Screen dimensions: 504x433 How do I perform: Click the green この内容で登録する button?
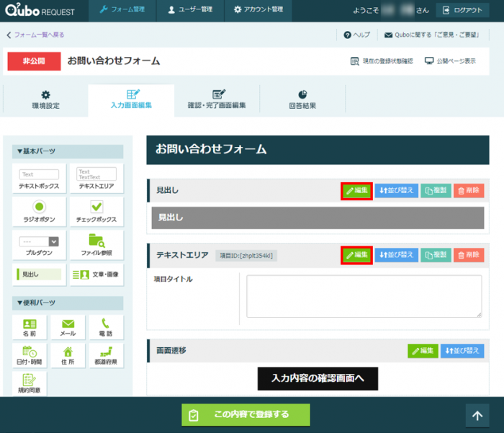click(x=246, y=414)
